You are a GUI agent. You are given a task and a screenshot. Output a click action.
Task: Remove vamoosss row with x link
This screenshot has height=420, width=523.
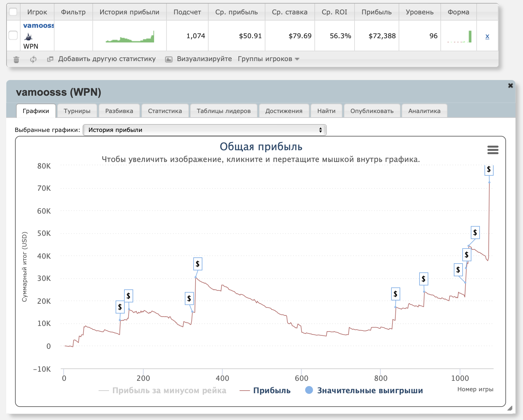point(487,36)
